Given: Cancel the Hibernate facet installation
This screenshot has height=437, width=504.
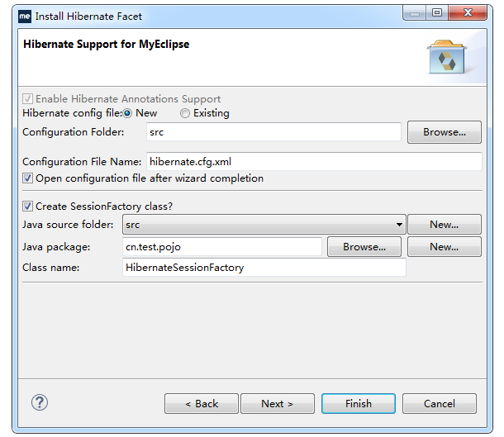Looking at the screenshot, I should [440, 404].
